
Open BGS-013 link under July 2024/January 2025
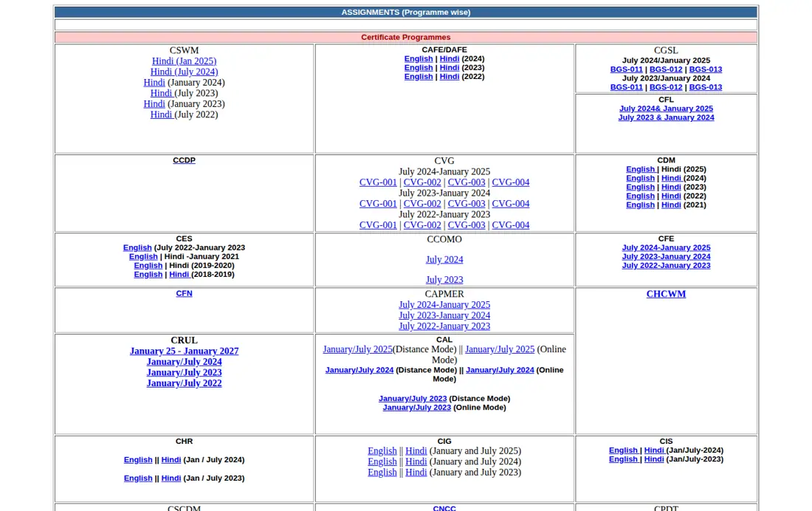705,69
